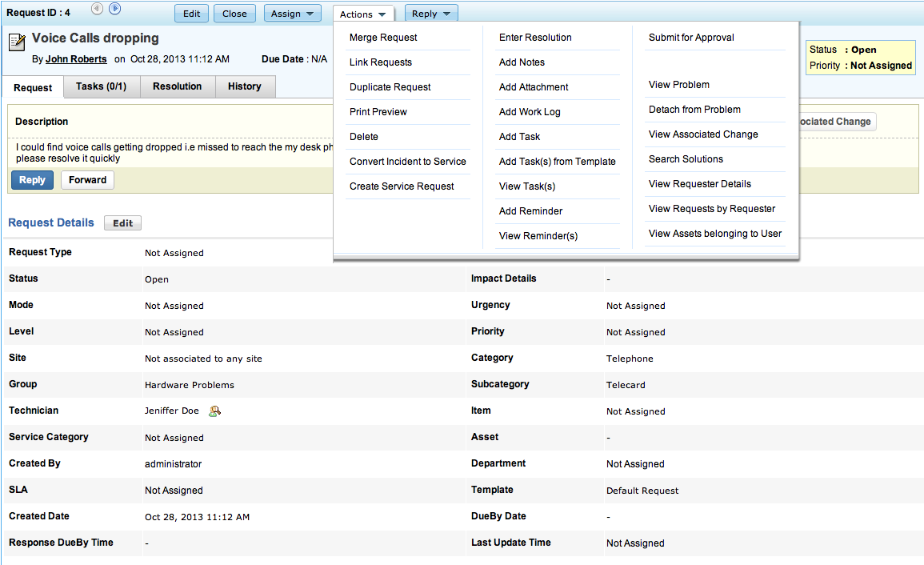
Task: Select Add Task(s) from Template
Action: pyautogui.click(x=557, y=161)
